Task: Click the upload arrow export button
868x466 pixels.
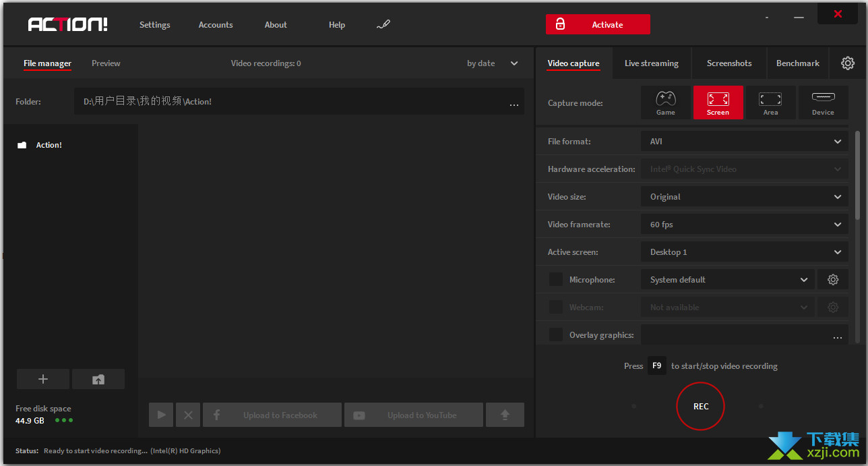Action: [x=505, y=415]
